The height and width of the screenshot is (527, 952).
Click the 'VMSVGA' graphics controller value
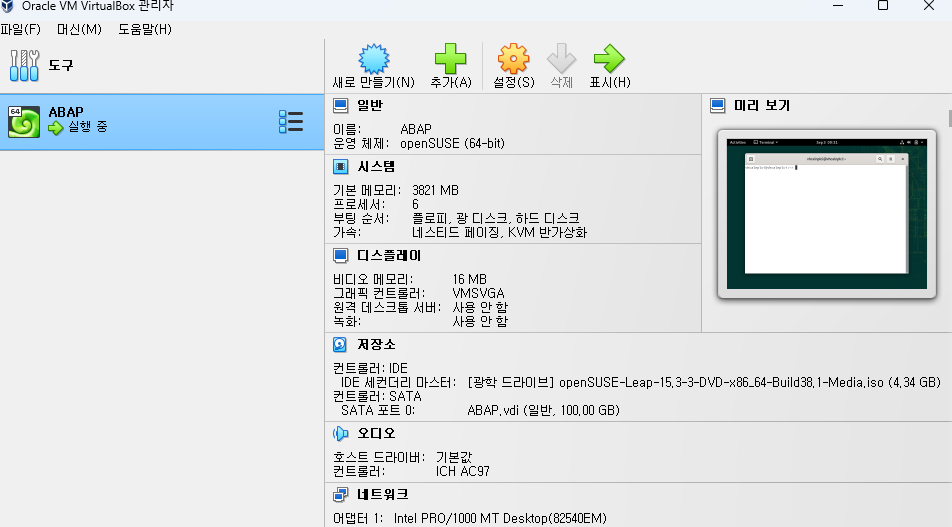[x=478, y=294]
